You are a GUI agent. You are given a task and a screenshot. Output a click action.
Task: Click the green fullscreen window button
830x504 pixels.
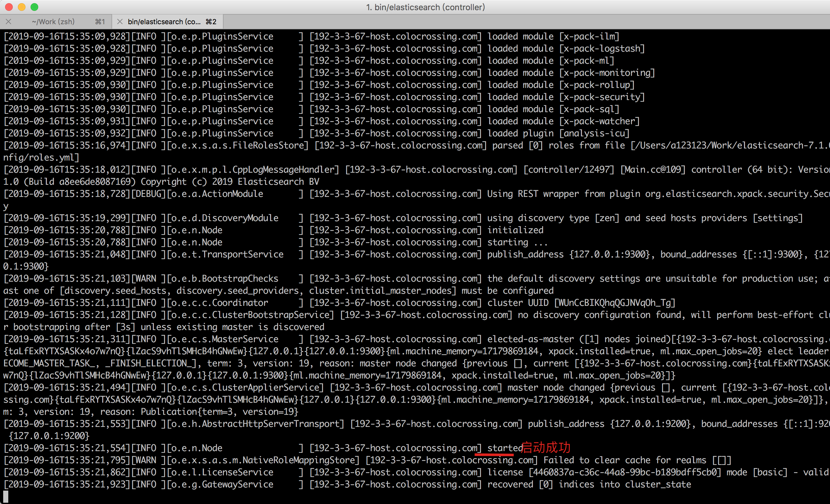34,7
